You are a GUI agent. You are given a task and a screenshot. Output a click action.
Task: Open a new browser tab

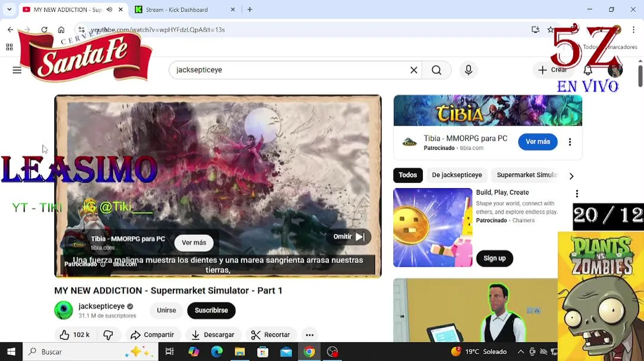249,10
